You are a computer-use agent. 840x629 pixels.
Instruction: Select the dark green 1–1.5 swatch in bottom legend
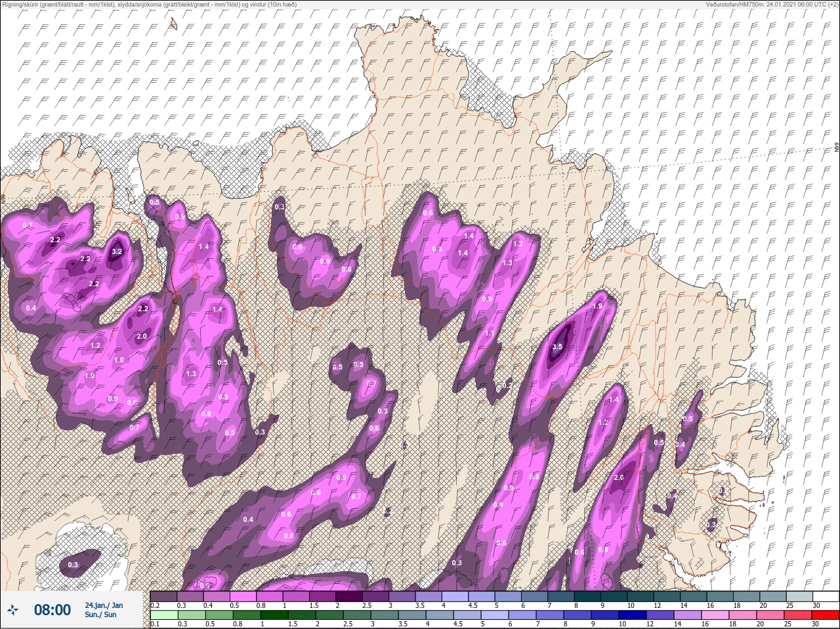coord(273,616)
